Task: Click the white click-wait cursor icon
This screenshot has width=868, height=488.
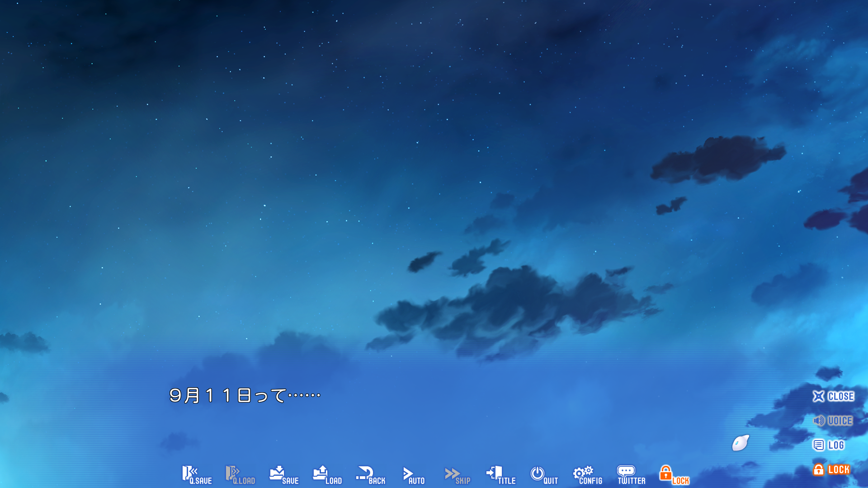Action: (x=741, y=443)
